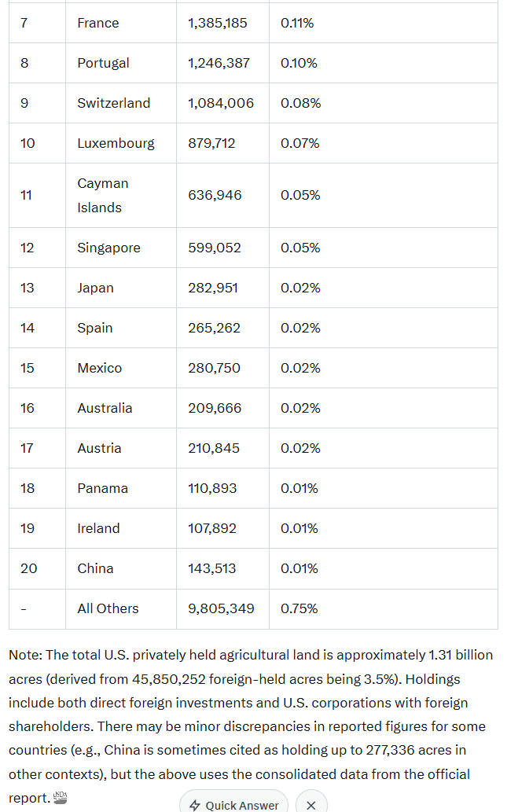Viewport: 507px width, 812px height.
Task: Click Portugal's 1,246,387 acres cell
Action: point(219,63)
